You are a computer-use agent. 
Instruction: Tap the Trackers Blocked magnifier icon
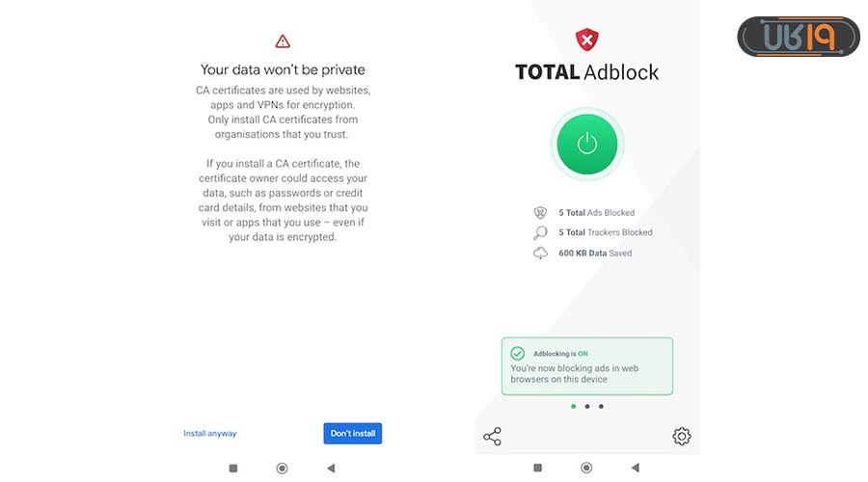click(540, 232)
